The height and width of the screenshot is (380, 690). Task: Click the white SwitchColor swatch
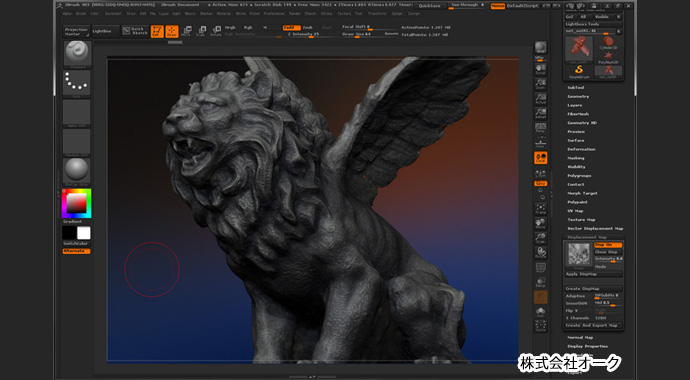click(x=84, y=233)
